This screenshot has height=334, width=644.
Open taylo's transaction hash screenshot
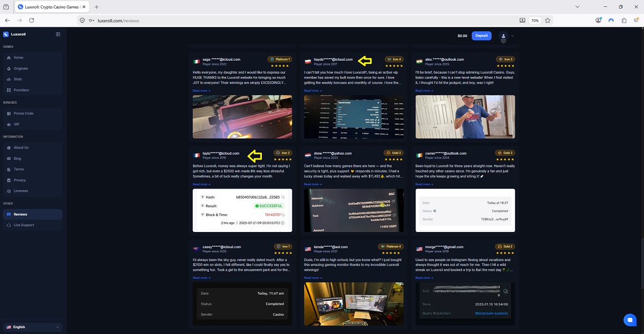[x=243, y=210]
